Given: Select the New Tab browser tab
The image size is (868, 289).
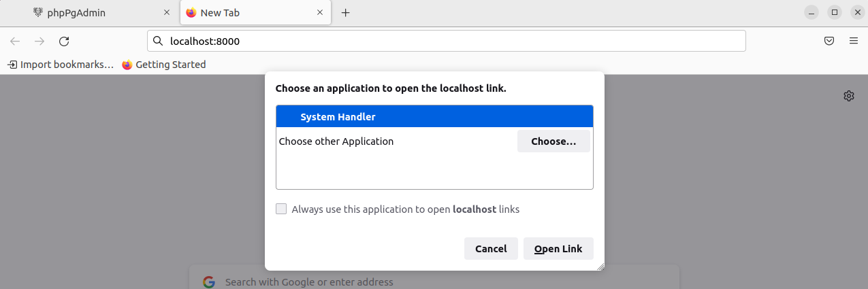Looking at the screenshot, I should coord(255,13).
